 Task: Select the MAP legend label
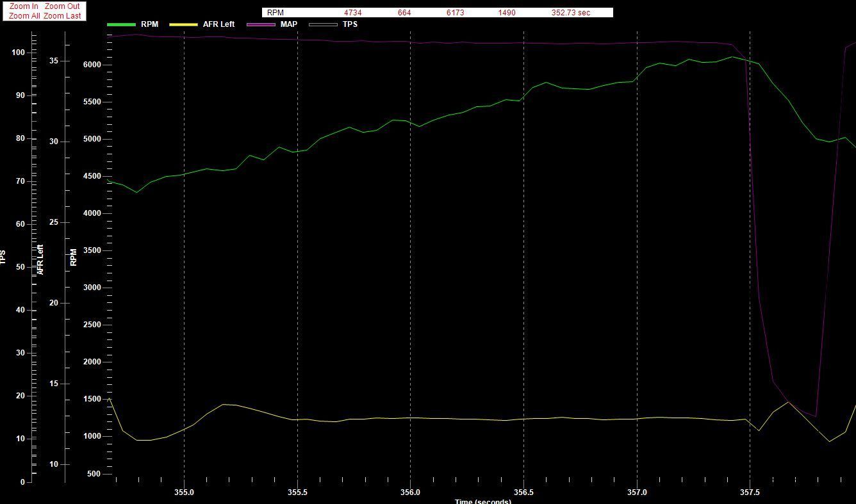point(288,24)
